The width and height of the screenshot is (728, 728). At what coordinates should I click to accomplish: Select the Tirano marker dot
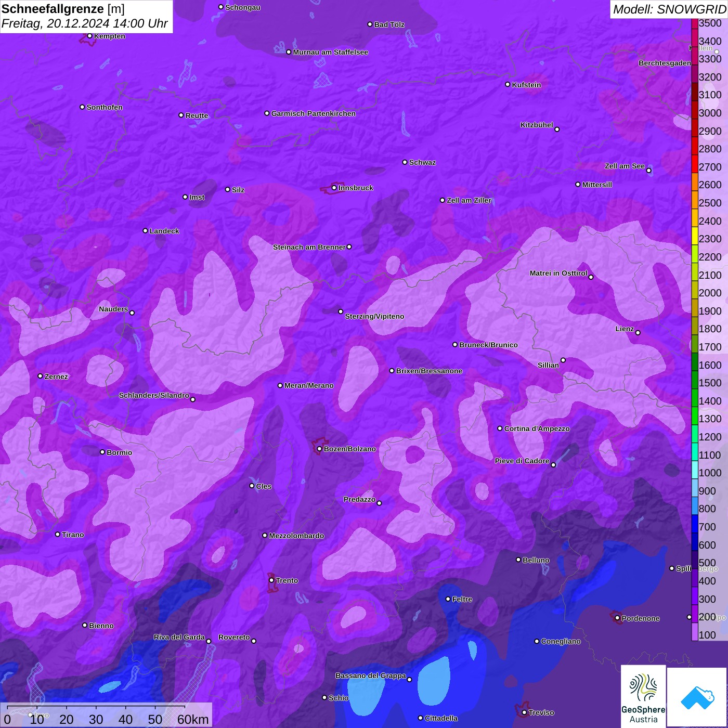pos(58,534)
